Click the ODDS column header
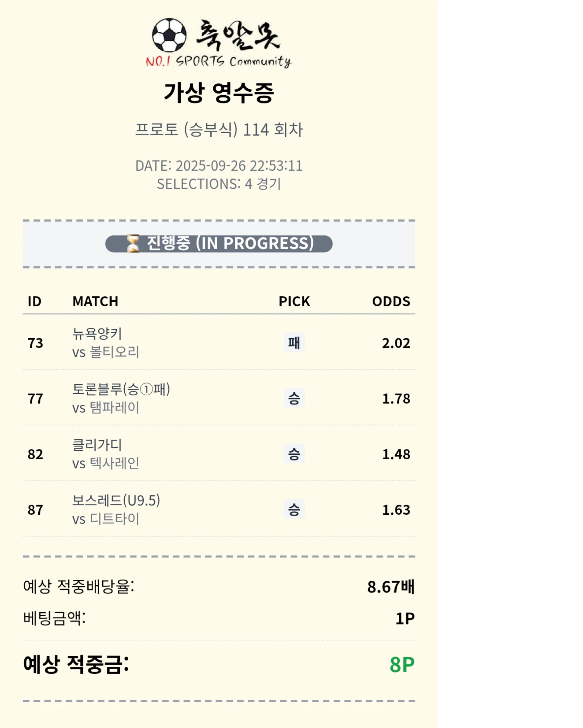 pyautogui.click(x=391, y=301)
